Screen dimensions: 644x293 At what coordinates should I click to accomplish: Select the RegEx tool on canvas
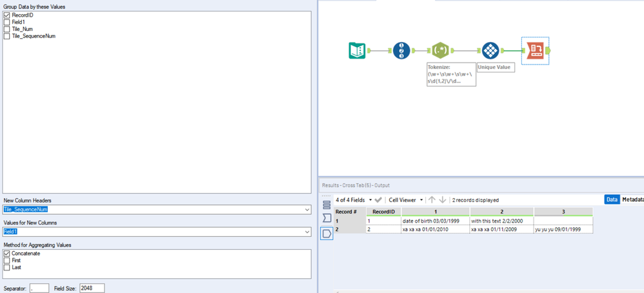coord(440,50)
